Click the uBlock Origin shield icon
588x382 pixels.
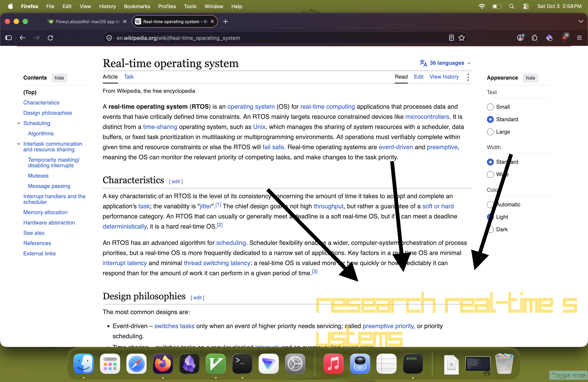click(x=564, y=38)
